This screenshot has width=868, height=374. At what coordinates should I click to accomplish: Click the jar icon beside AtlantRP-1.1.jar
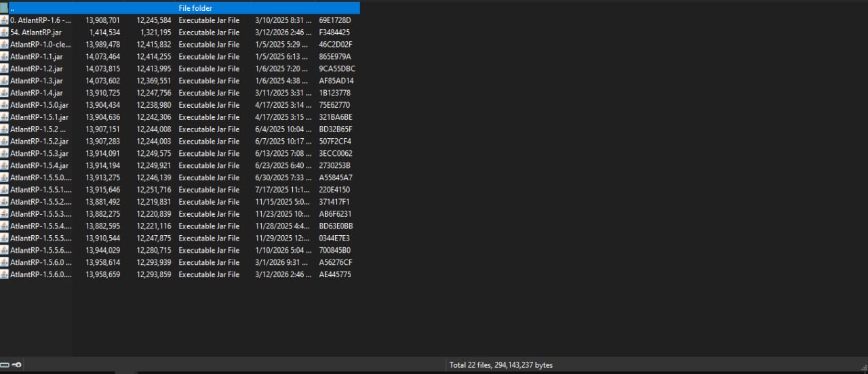(4, 57)
